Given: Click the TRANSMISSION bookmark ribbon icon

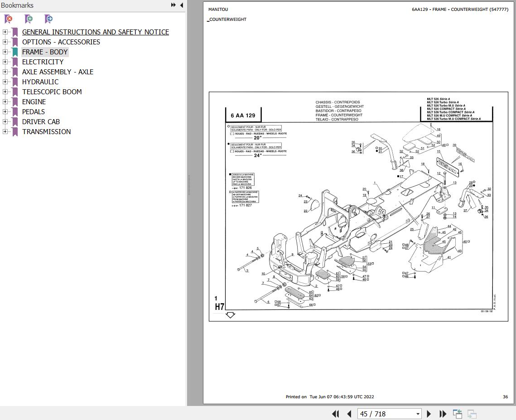Looking at the screenshot, I should (x=15, y=131).
